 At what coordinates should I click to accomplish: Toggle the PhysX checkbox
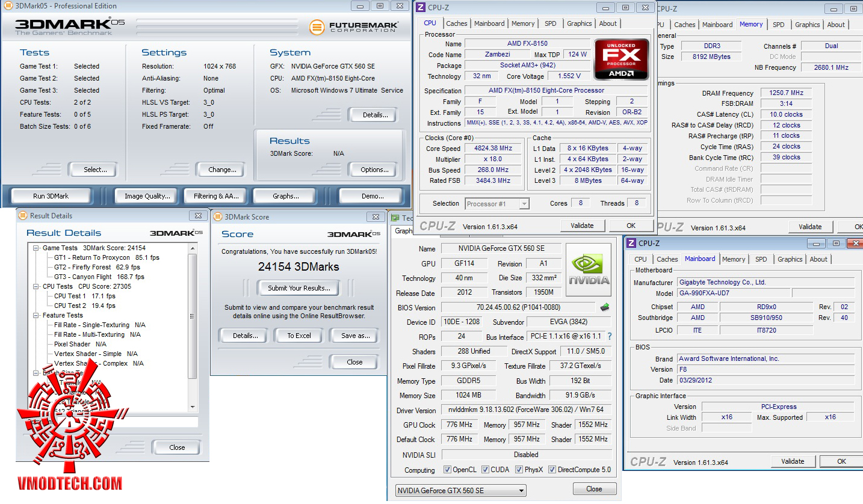(519, 470)
